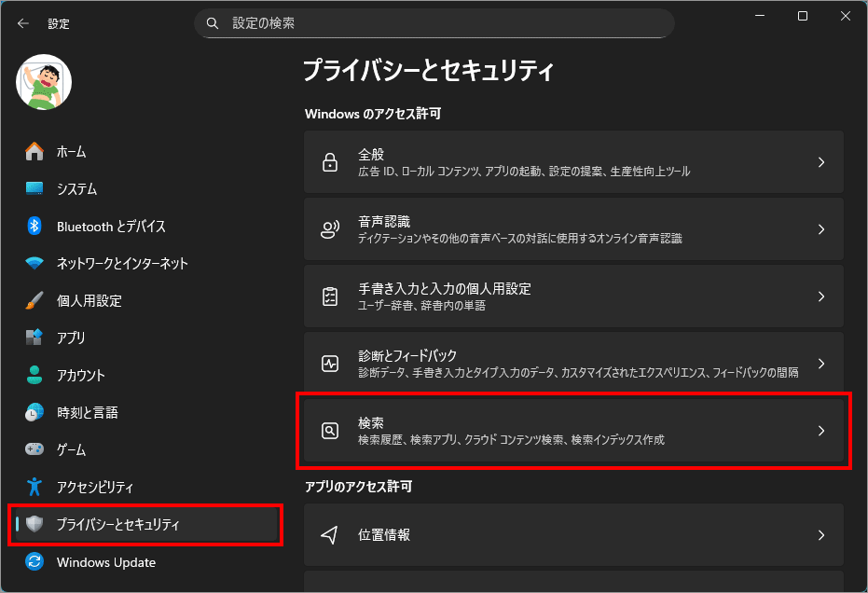Click the ゲーム controller icon
868x593 pixels.
pyautogui.click(x=34, y=449)
